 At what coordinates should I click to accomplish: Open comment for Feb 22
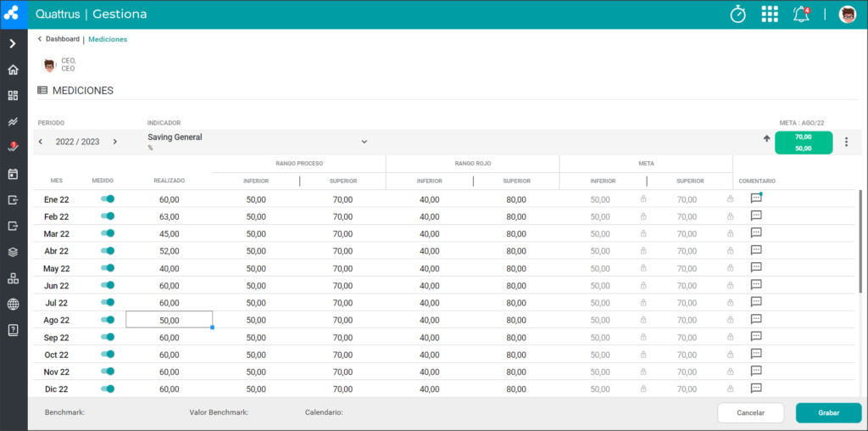(x=756, y=215)
